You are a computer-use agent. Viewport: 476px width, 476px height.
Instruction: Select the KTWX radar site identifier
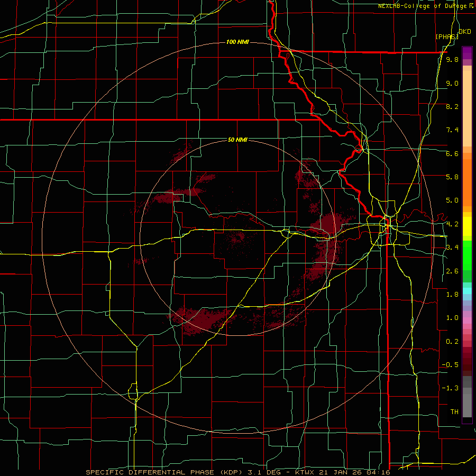(305, 472)
